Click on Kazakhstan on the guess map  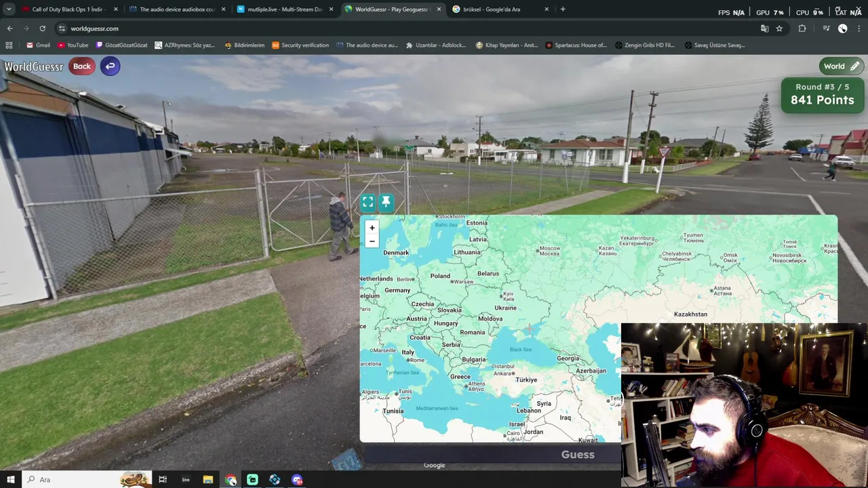[x=690, y=314]
